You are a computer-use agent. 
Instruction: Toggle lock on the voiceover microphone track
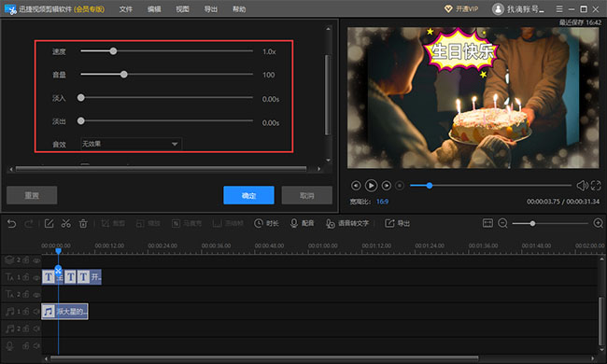click(x=26, y=345)
